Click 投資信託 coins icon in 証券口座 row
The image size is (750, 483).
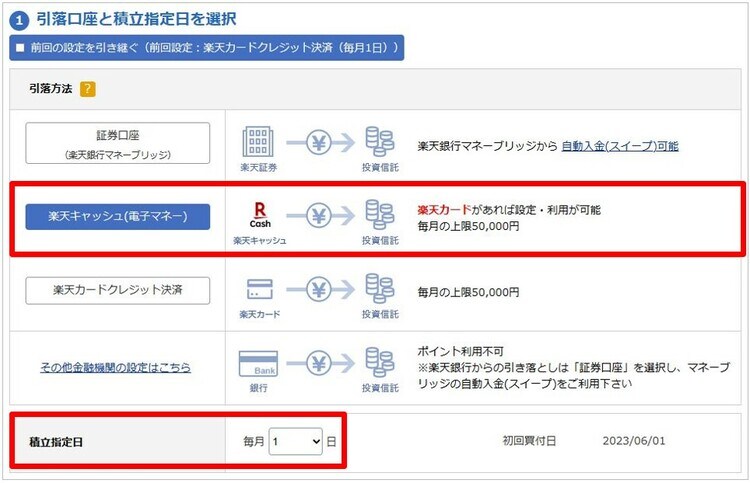380,142
